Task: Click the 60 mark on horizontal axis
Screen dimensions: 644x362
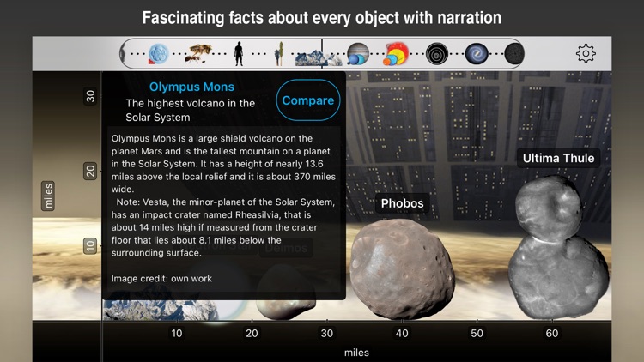Action: click(x=551, y=333)
